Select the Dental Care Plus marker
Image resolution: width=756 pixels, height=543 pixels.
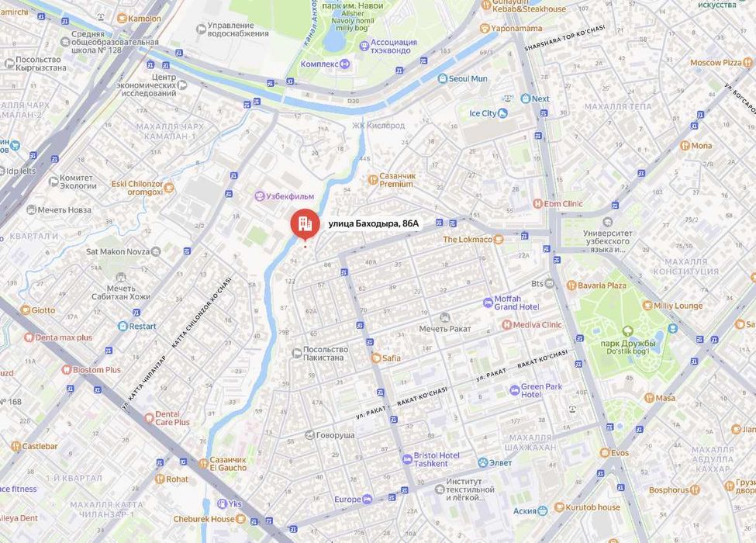pyautogui.click(x=149, y=417)
